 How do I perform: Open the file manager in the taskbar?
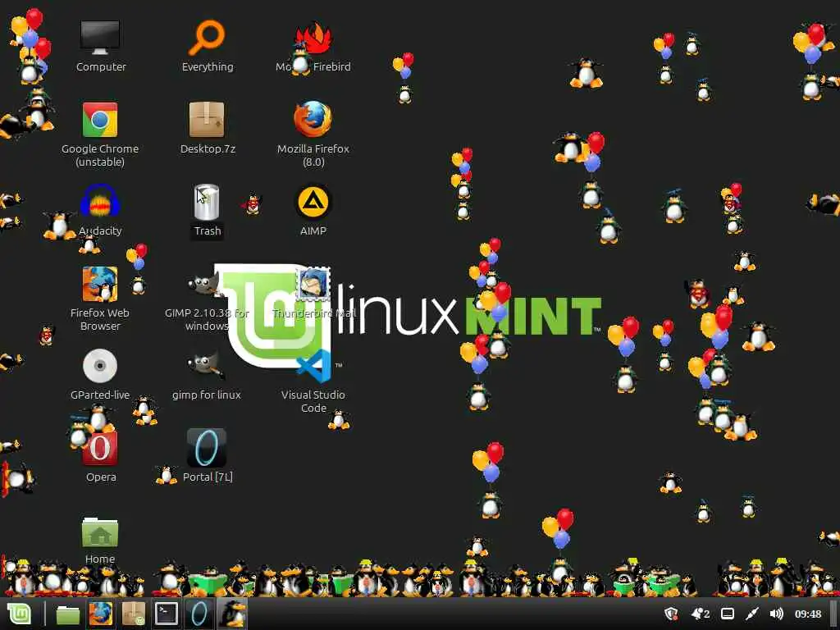coord(68,614)
